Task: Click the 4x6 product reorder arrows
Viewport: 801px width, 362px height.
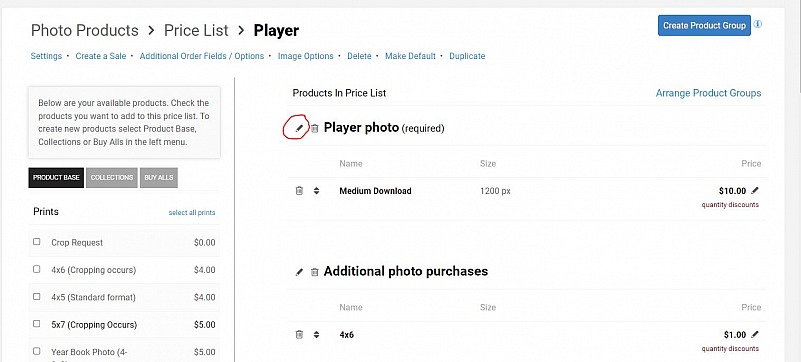Action: pyautogui.click(x=316, y=335)
